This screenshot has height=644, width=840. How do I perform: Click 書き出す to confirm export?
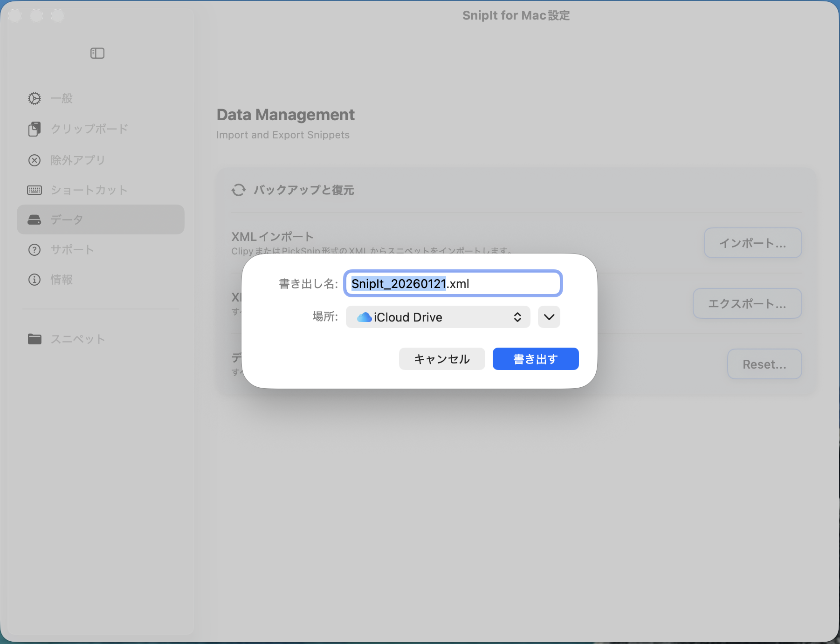[x=535, y=359]
